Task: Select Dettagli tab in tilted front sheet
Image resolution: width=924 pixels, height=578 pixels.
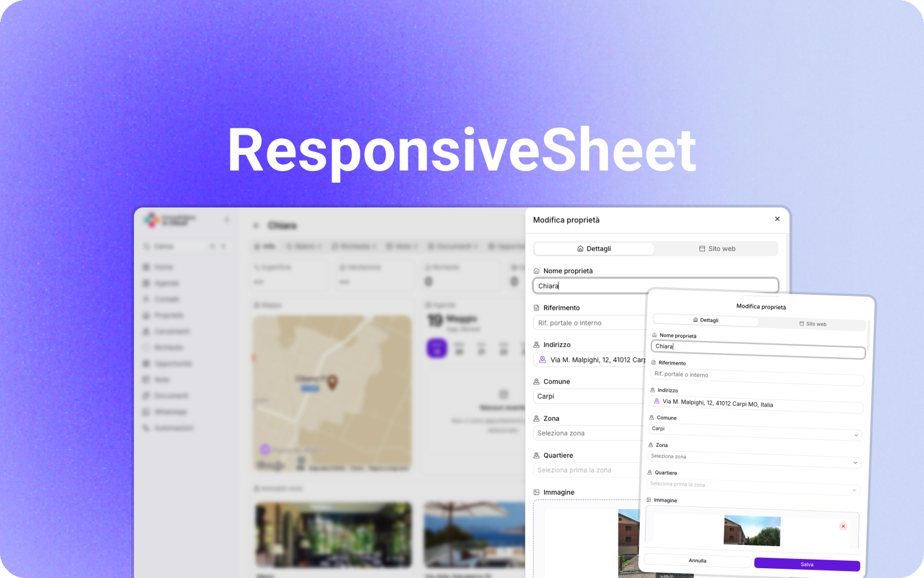Action: tap(706, 320)
